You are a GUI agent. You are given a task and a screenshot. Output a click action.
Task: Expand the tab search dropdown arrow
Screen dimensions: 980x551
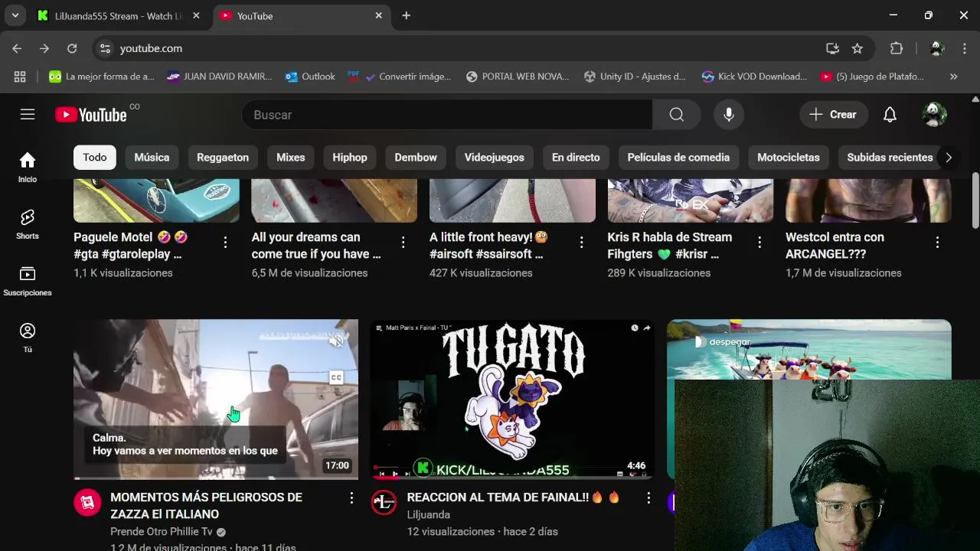(15, 15)
